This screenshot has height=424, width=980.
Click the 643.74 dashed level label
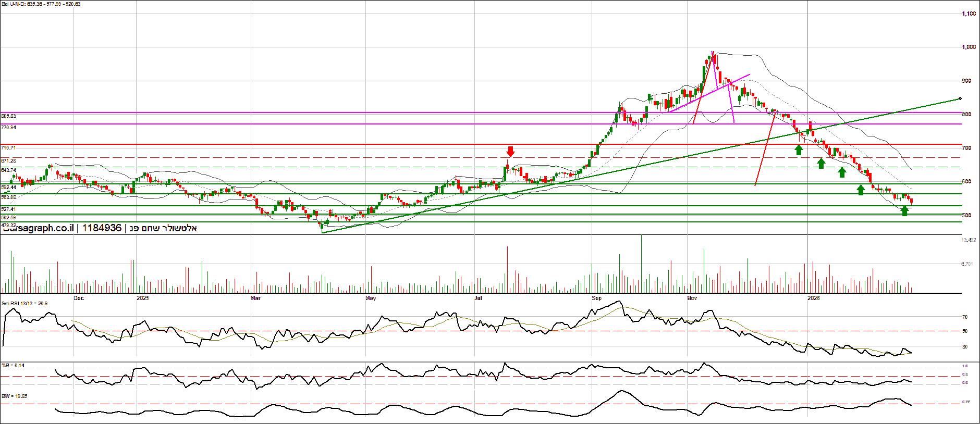(8, 170)
